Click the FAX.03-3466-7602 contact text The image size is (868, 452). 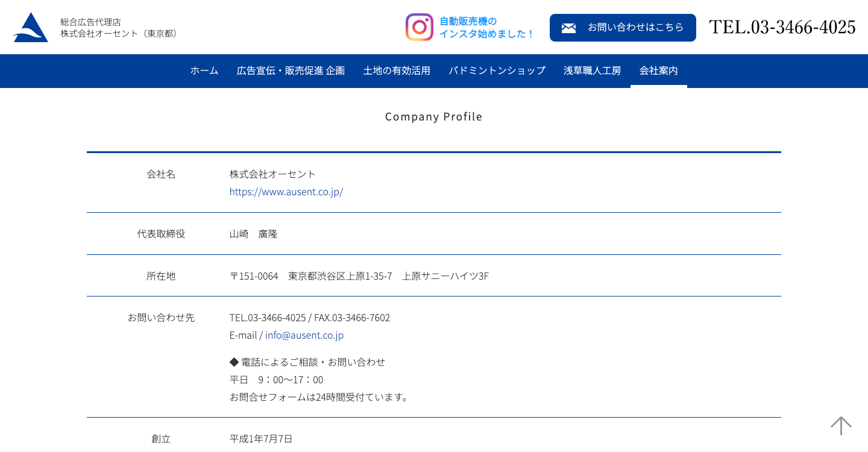click(x=352, y=318)
